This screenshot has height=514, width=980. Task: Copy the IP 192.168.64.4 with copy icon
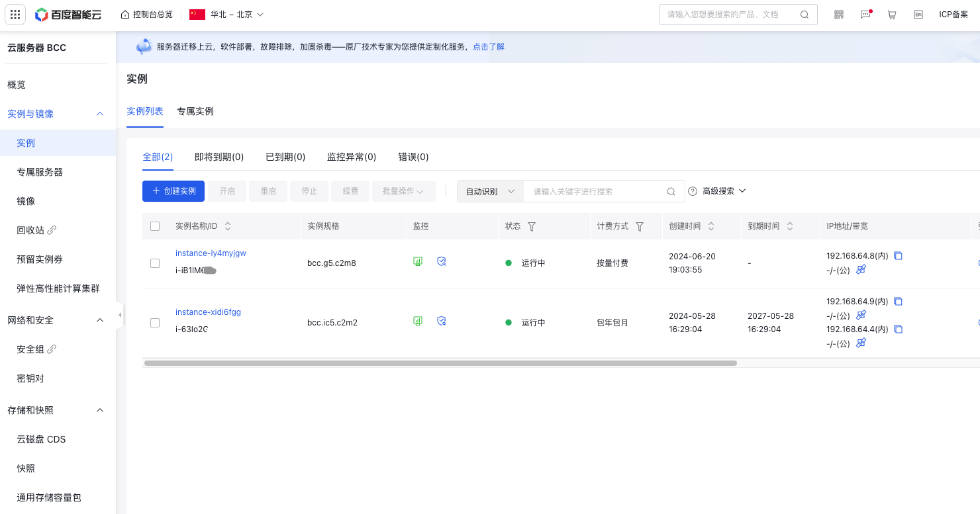(x=899, y=329)
